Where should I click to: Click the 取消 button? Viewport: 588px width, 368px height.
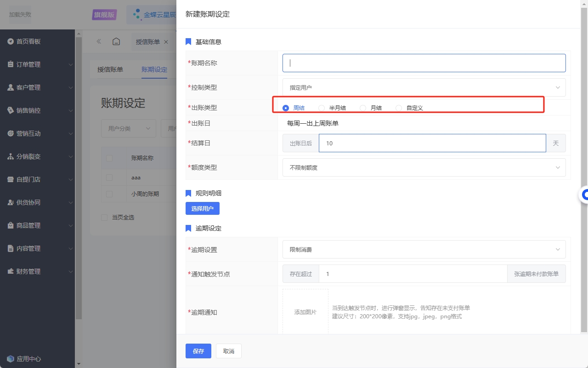(229, 351)
